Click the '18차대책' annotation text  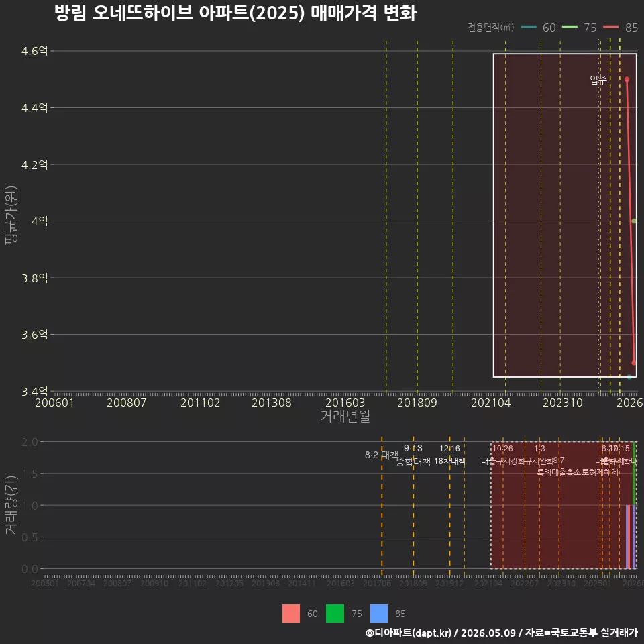tap(449, 461)
